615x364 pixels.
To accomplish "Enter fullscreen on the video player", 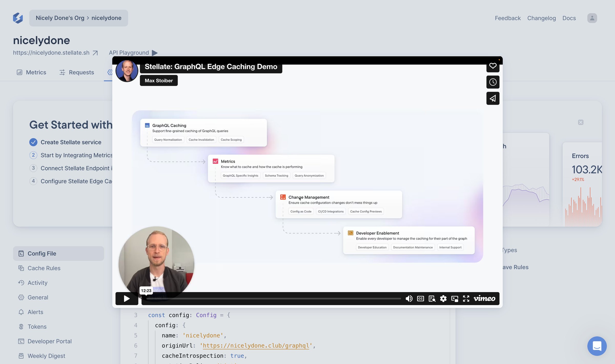I will [466, 298].
